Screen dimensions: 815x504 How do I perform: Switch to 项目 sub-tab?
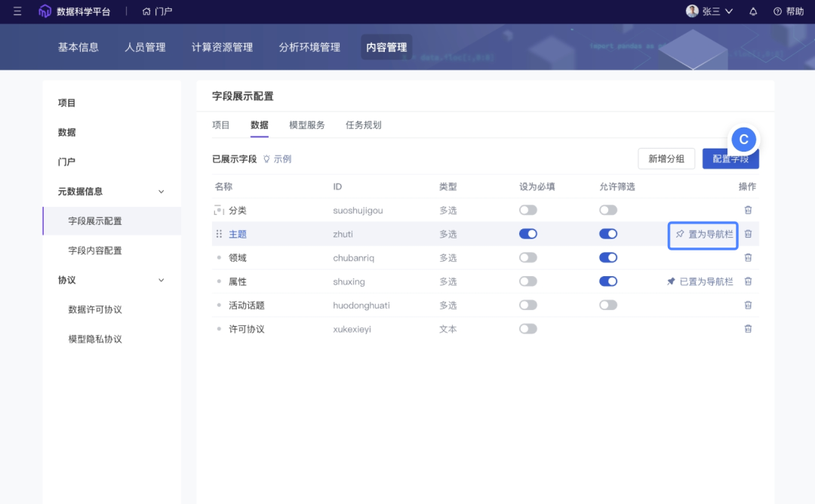(221, 125)
